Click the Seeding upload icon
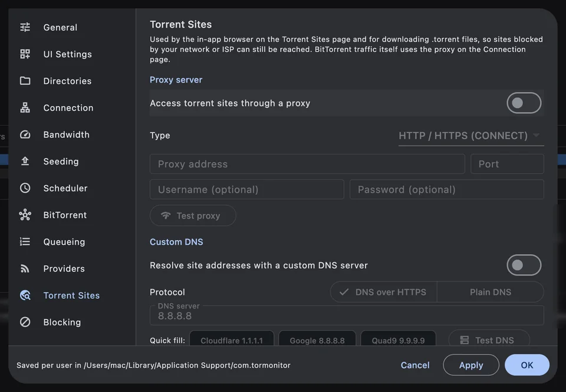Image resolution: width=566 pixels, height=392 pixels. (25, 161)
